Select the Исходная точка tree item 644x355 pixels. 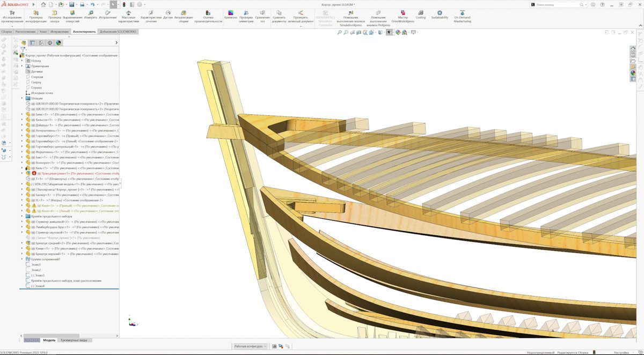tap(42, 93)
